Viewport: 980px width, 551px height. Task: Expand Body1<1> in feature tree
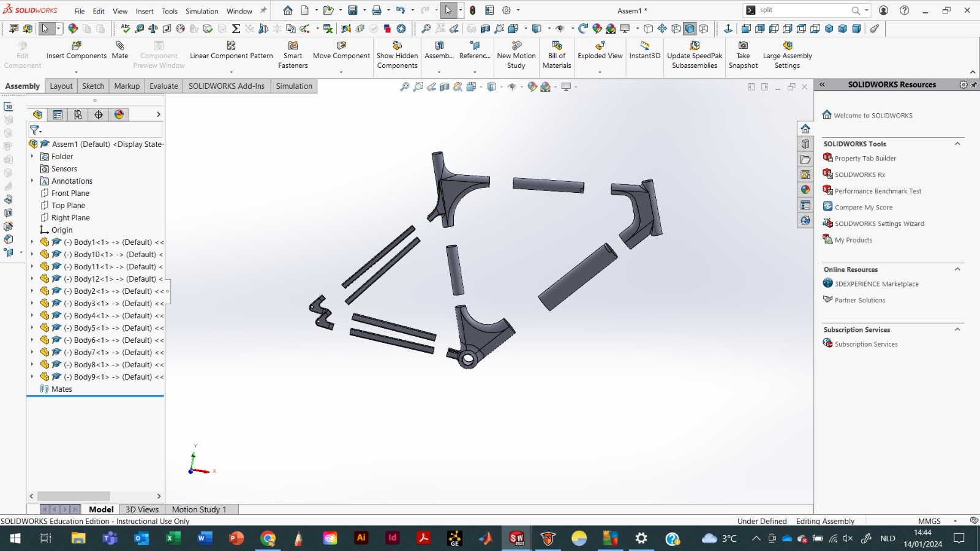(32, 242)
